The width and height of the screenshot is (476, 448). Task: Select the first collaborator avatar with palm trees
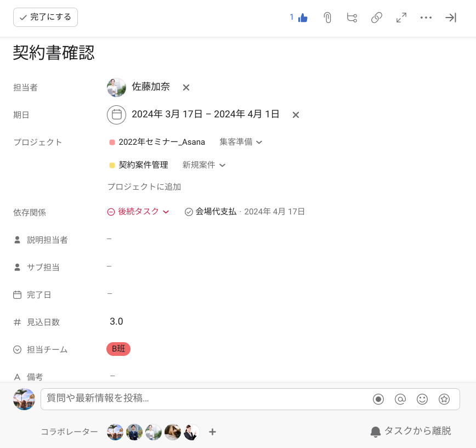[x=115, y=432]
